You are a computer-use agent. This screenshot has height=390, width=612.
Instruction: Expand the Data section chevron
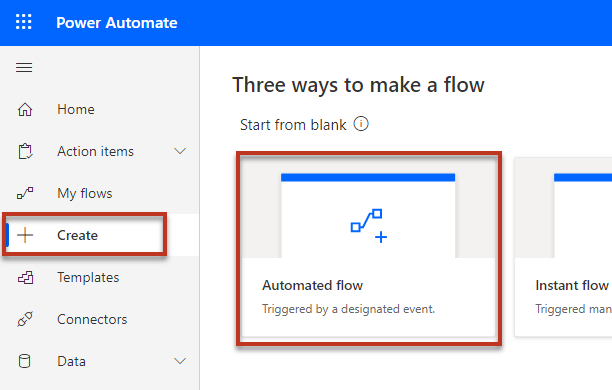pyautogui.click(x=180, y=361)
